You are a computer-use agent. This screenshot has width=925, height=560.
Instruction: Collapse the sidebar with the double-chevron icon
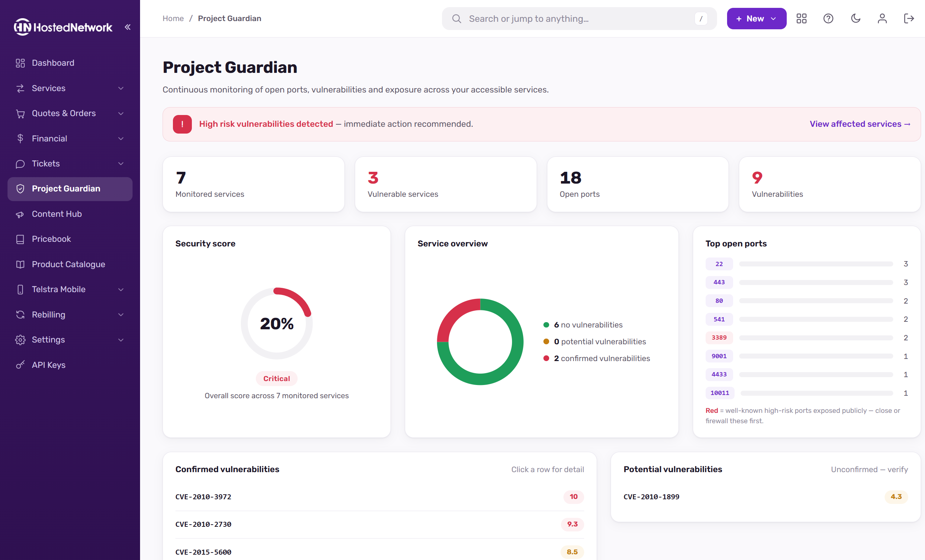128,27
